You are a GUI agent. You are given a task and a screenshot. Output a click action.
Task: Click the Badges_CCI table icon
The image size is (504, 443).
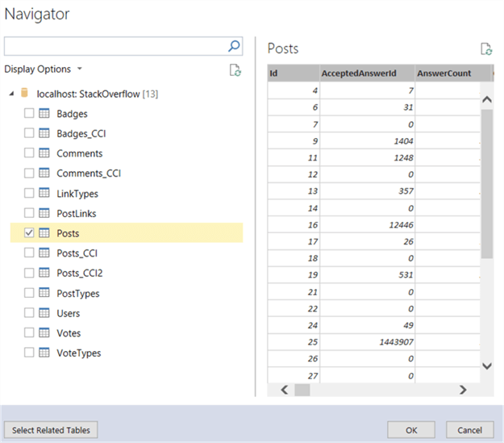(44, 133)
